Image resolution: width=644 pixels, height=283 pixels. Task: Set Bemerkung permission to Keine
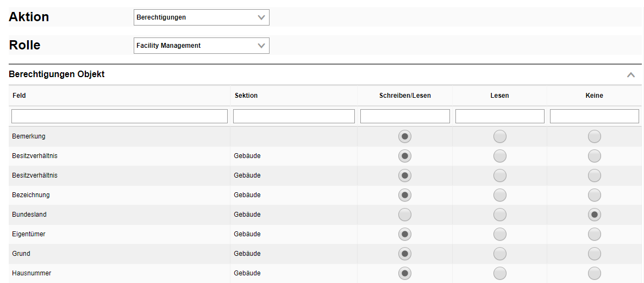(x=595, y=136)
